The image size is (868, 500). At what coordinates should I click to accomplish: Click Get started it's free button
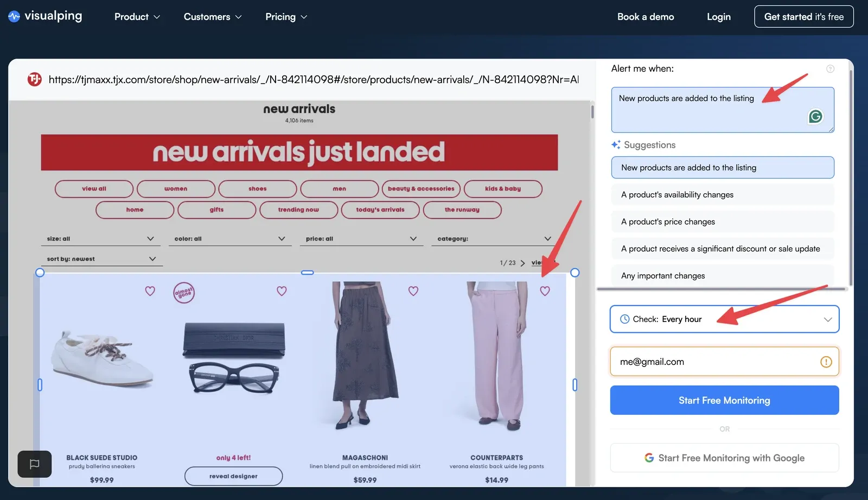pyautogui.click(x=804, y=16)
